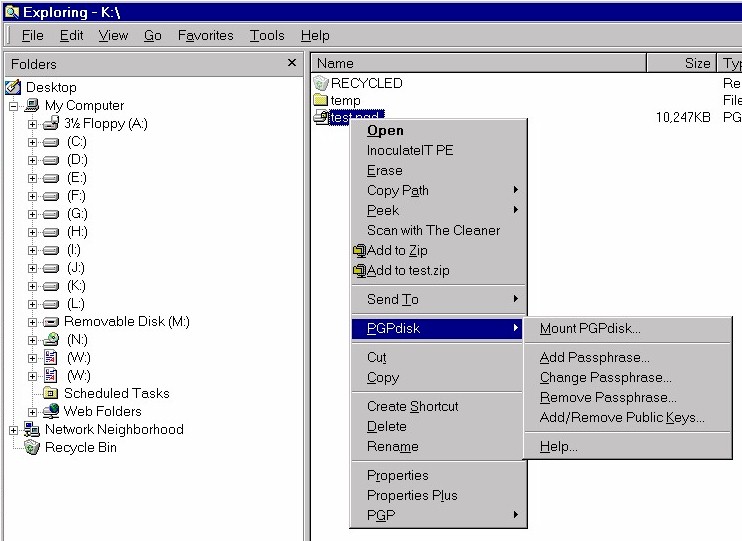This screenshot has height=541, width=742.
Task: Open the Help menu in the menu bar
Action: click(x=315, y=35)
